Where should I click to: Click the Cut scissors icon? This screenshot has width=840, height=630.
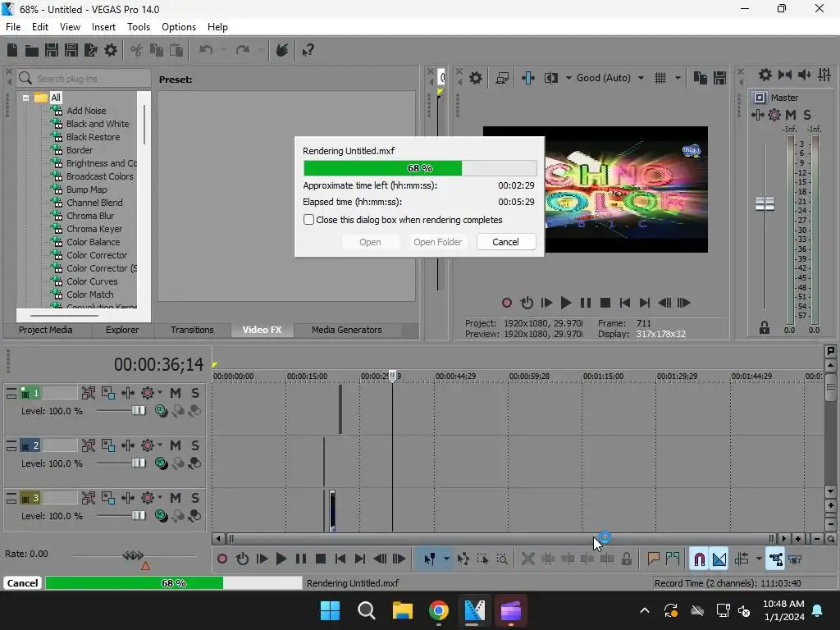click(x=137, y=50)
